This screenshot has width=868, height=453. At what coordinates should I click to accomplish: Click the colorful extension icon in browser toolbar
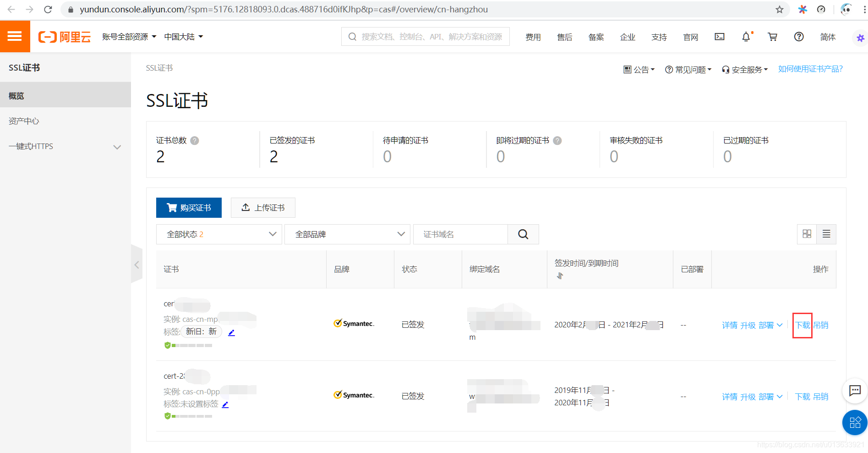(802, 9)
